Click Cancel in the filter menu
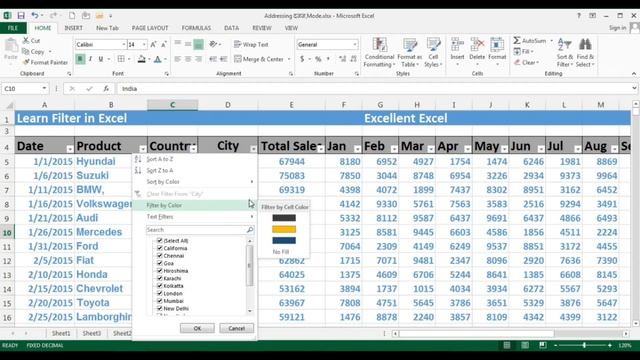This screenshot has width=640, height=360. click(x=236, y=328)
